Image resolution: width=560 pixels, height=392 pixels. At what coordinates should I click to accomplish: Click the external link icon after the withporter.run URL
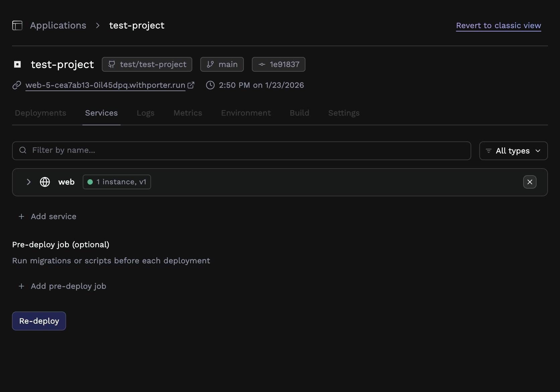tap(191, 85)
